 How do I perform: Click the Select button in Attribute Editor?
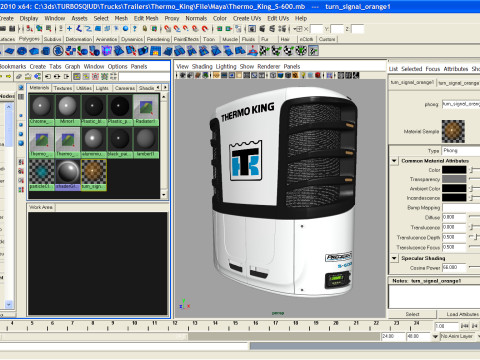tap(412, 314)
